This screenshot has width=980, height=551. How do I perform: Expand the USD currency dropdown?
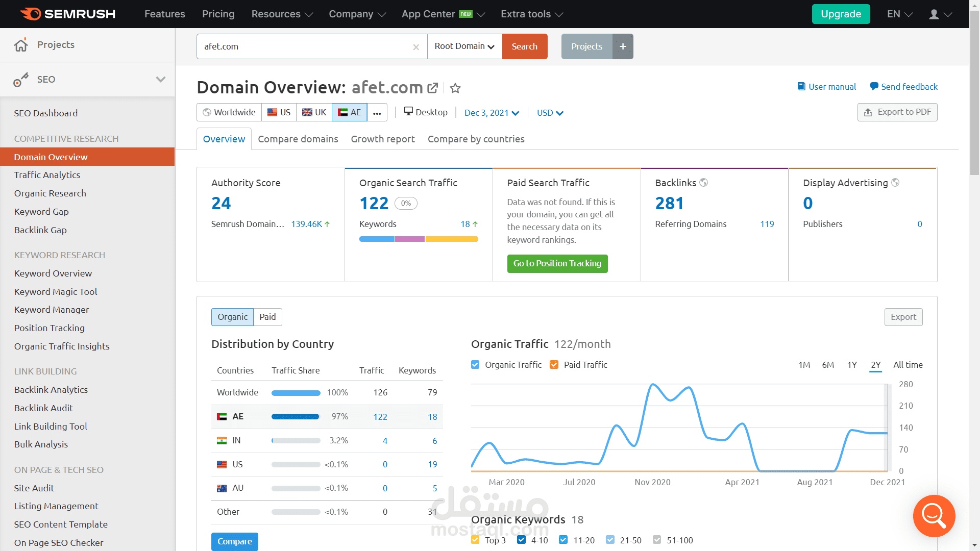(550, 113)
